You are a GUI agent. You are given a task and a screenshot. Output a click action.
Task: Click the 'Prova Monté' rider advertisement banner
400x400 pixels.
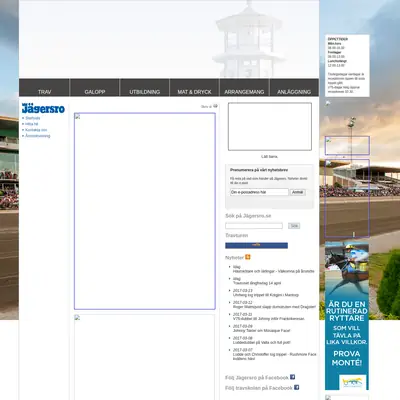[x=347, y=316]
